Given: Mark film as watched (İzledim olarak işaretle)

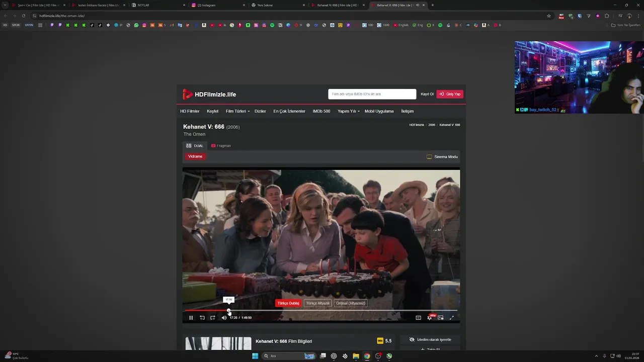Looking at the screenshot, I should (x=430, y=340).
